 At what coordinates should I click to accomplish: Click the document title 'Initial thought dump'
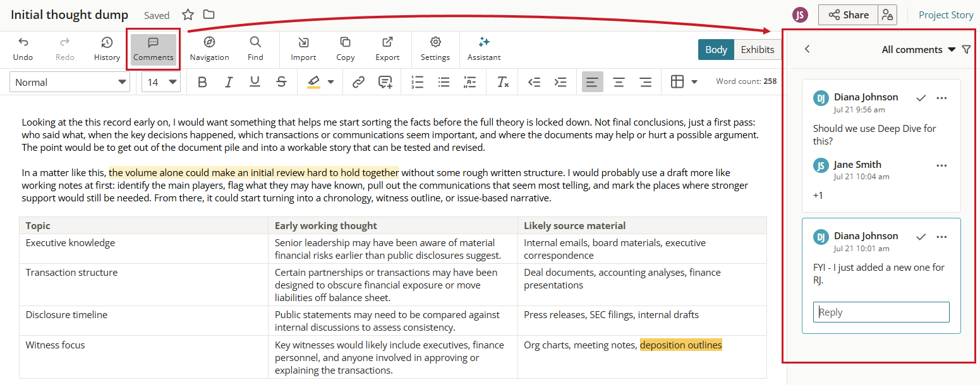coord(70,15)
